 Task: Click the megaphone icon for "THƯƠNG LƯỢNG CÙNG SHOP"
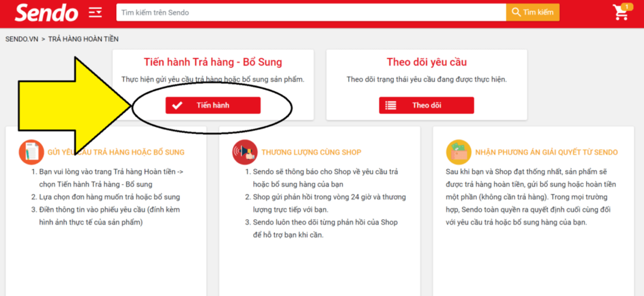tap(245, 152)
